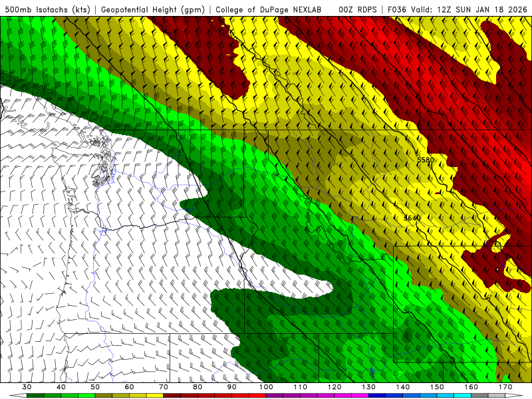Click the "90" value on the color scale
This screenshot has width=532, height=399.
[231, 387]
